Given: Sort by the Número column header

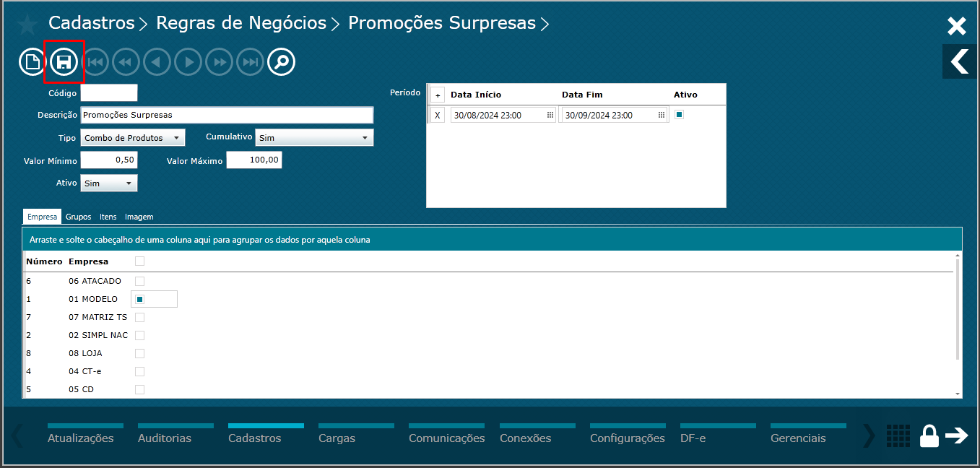Looking at the screenshot, I should coord(44,261).
